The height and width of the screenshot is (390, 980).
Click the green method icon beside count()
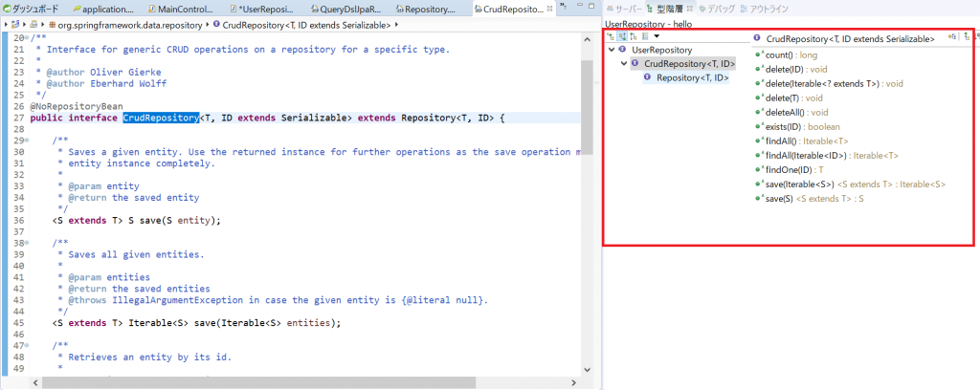[759, 54]
